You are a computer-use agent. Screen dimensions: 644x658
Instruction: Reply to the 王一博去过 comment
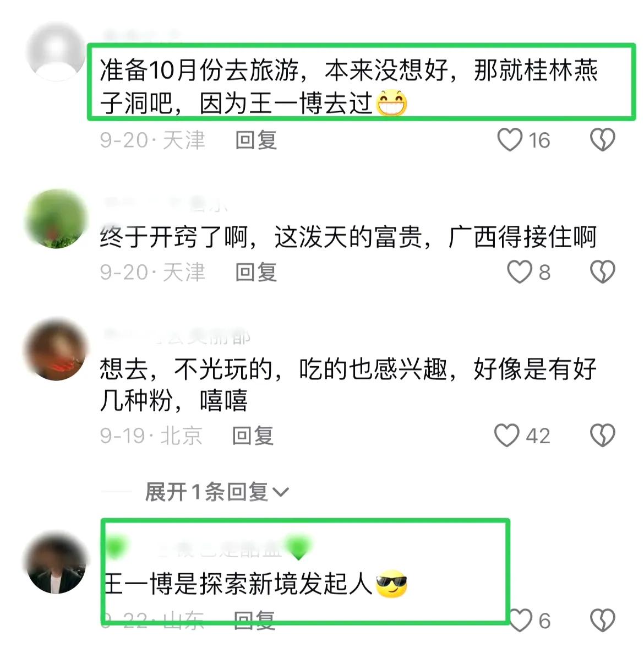tap(256, 140)
